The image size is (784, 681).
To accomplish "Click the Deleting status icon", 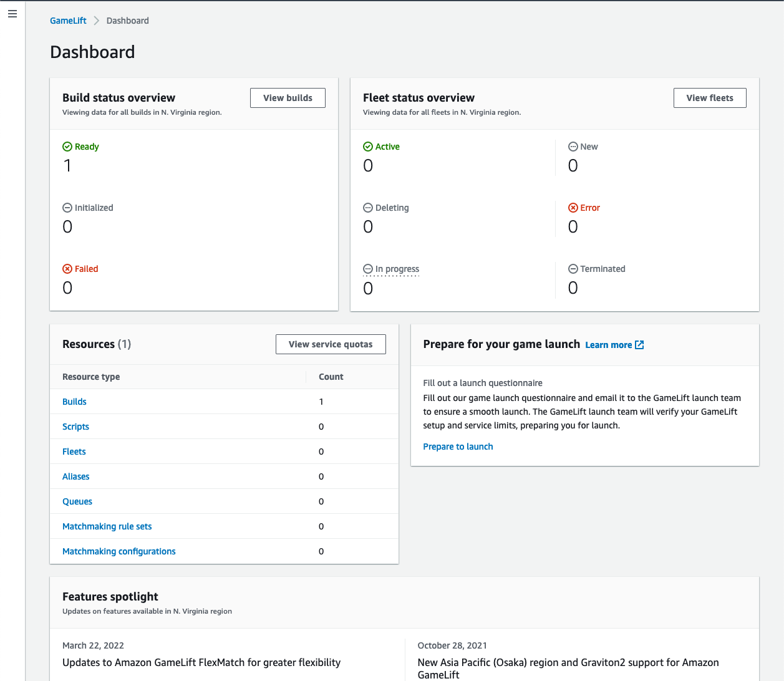I will pos(367,208).
